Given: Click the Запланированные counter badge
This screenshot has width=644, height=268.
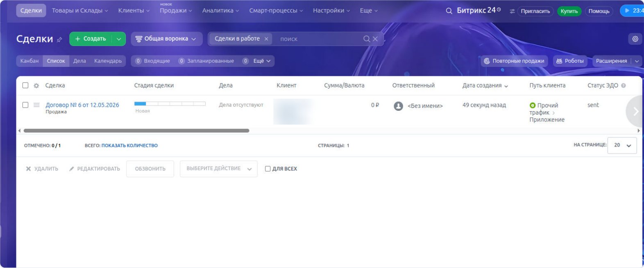Looking at the screenshot, I should [x=181, y=61].
